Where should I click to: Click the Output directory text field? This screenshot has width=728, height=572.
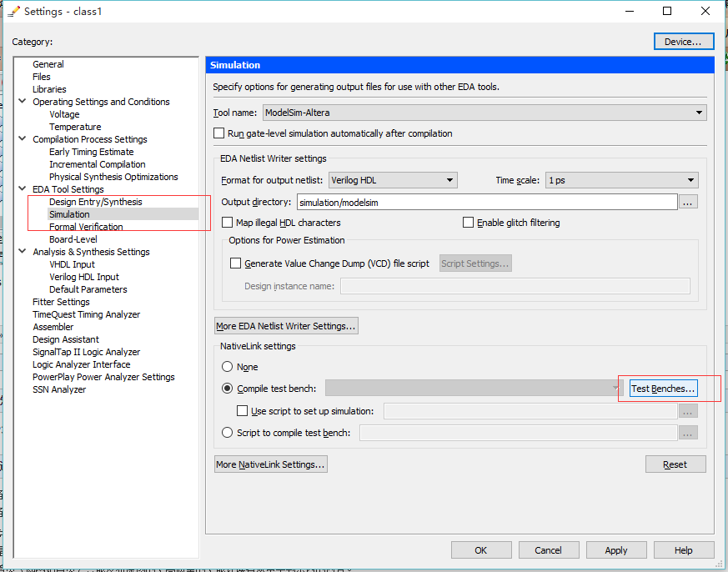[487, 202]
